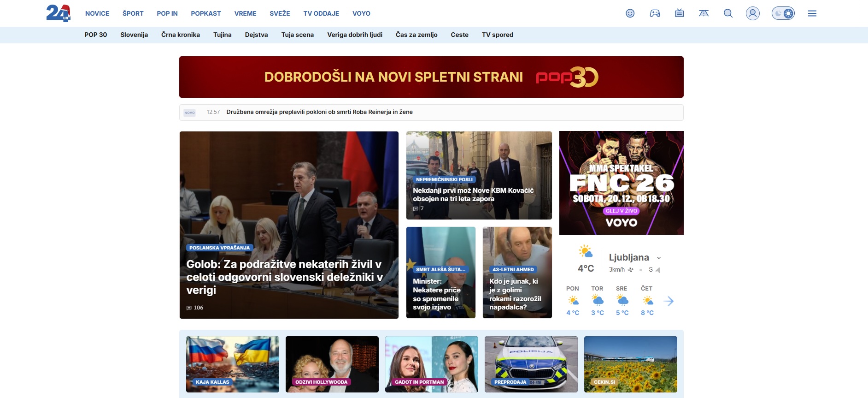Click the weather forecast next arrow
The image size is (868, 398).
coord(669,301)
